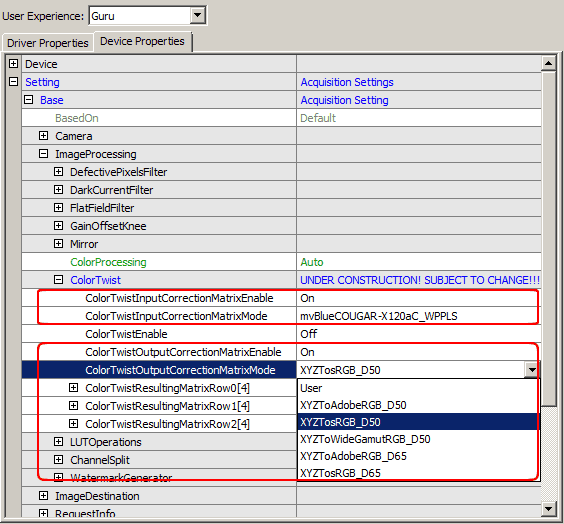Expand the LUTOperations node
Screen dimensions: 564x524
[x=59, y=442]
